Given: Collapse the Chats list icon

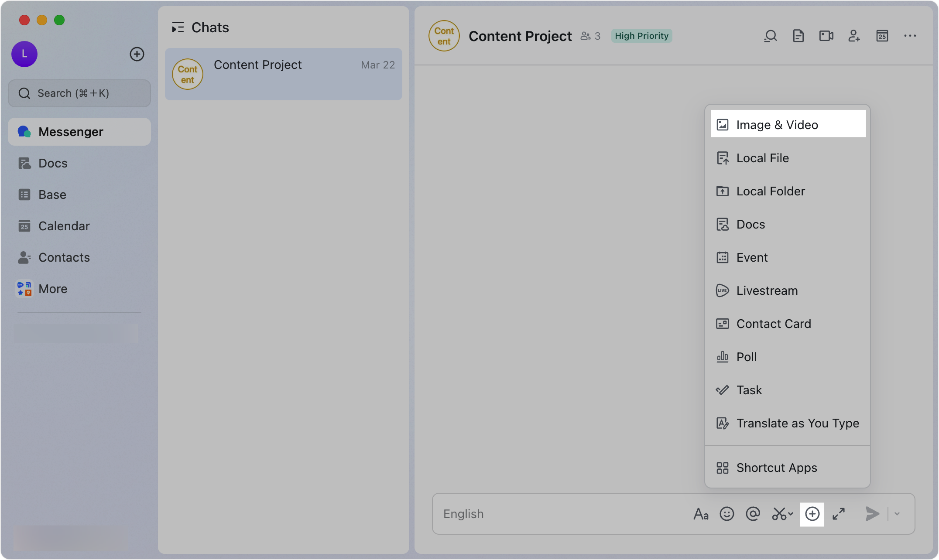Looking at the screenshot, I should point(178,27).
